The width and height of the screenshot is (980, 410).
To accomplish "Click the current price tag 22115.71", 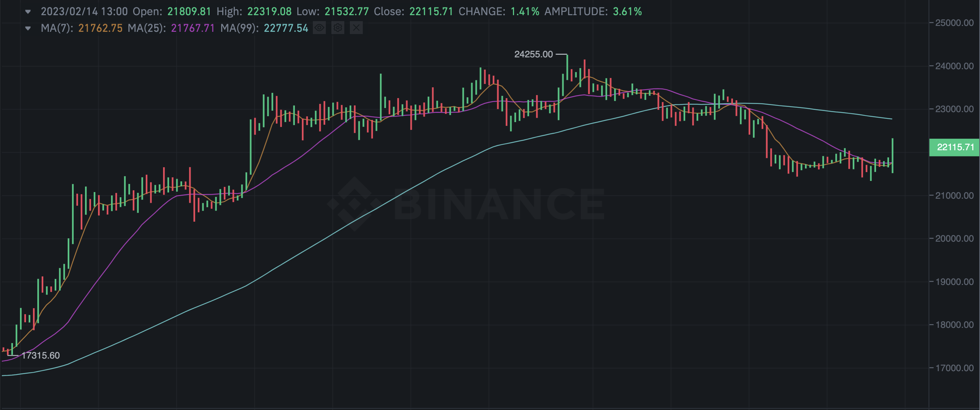I will [x=954, y=147].
